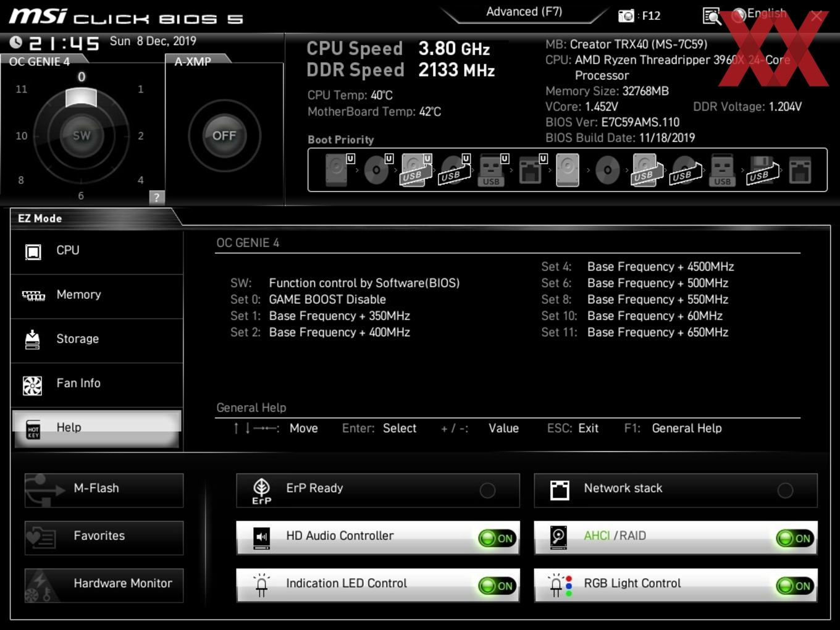Open the M-Flash utility
The height and width of the screenshot is (630, 840).
click(104, 490)
